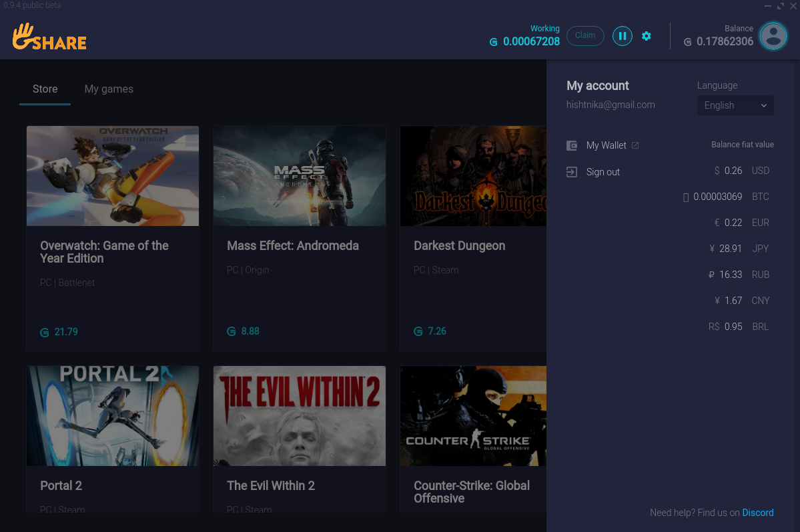The width and height of the screenshot is (800, 532).
Task: Click balance amount 0.17862306
Action: pos(725,42)
